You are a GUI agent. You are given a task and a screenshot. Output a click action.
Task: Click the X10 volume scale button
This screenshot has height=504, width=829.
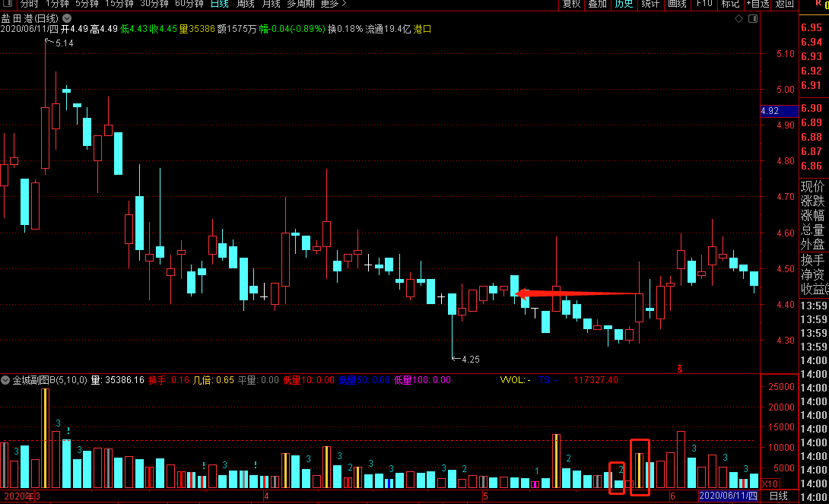tap(770, 483)
